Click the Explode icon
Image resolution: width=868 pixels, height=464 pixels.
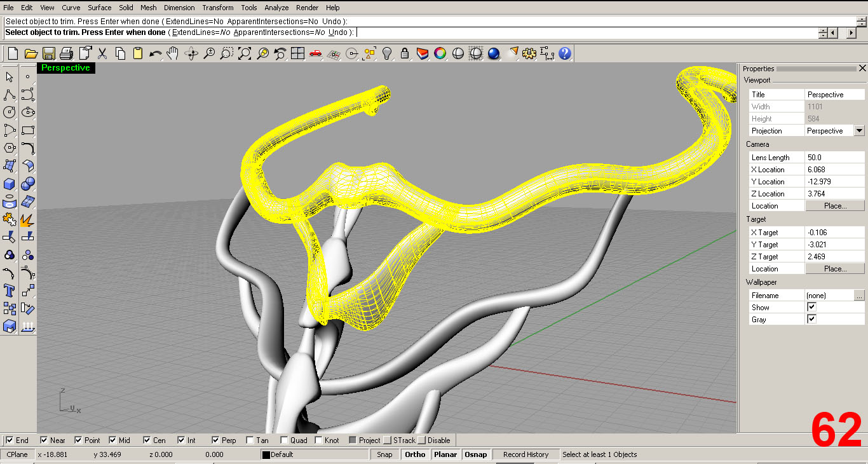pyautogui.click(x=28, y=220)
